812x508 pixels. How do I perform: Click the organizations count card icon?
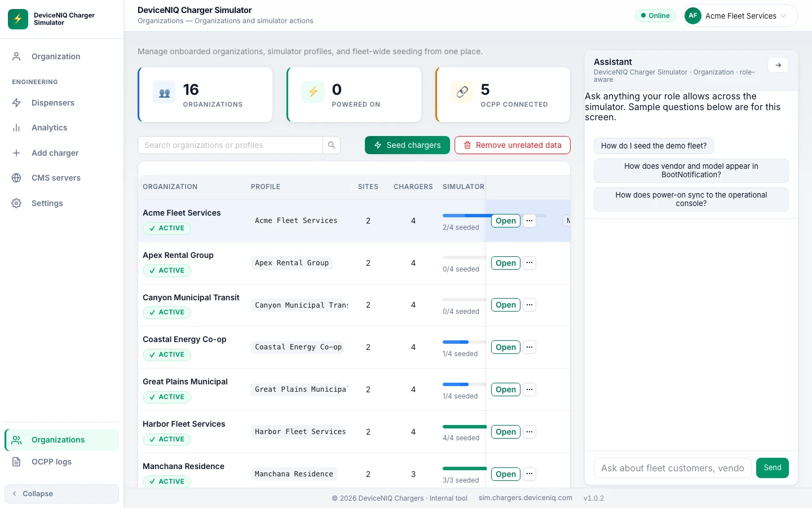164,92
